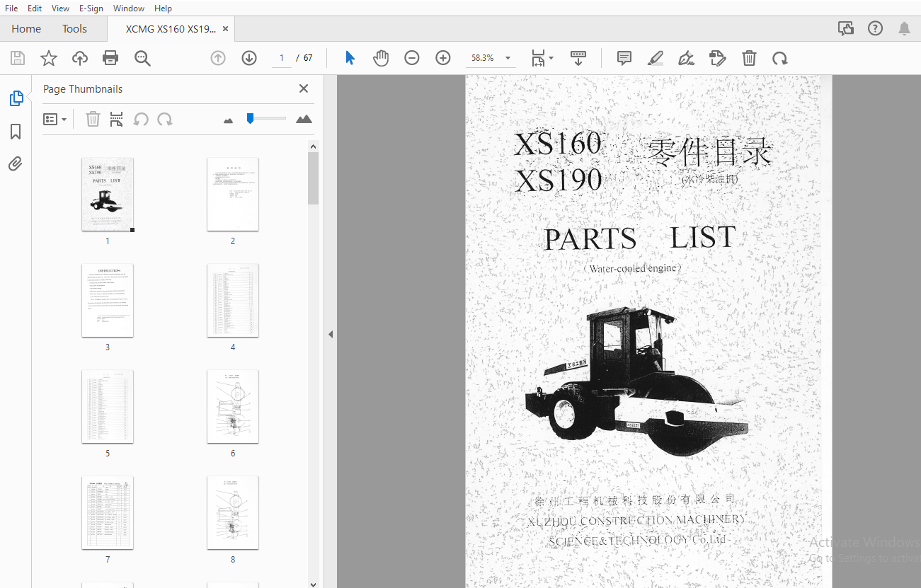921x588 pixels.
Task: Click the scrolling mode keyboard icon
Action: click(578, 58)
